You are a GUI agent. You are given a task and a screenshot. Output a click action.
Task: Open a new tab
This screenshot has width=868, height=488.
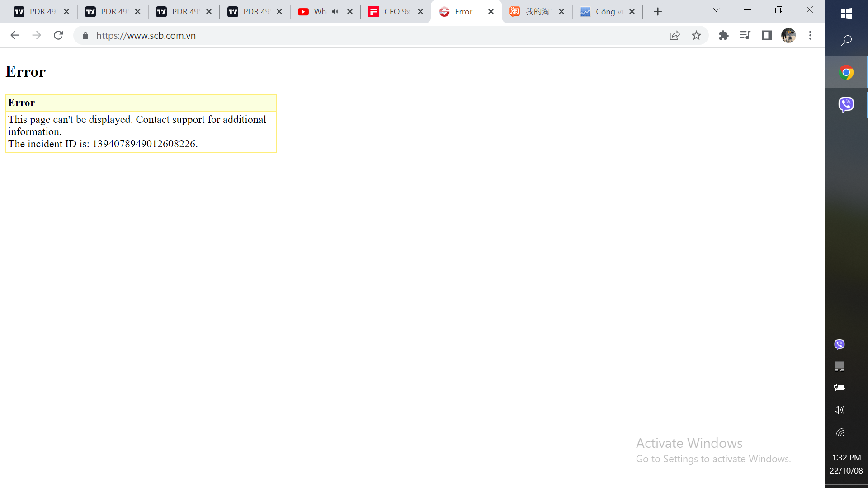[x=658, y=12]
